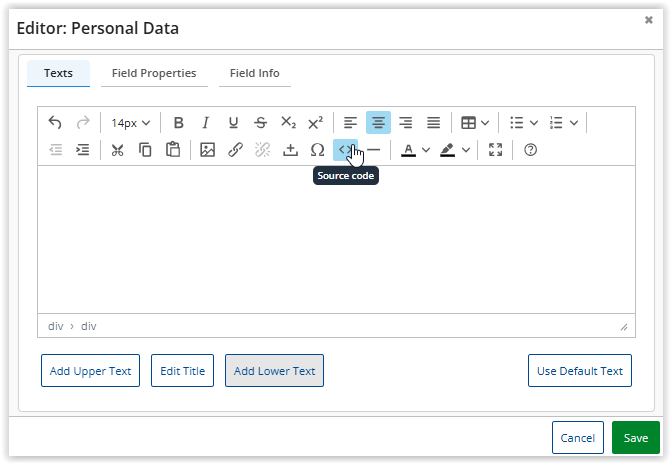
Task: Toggle italic formatting
Action: [206, 123]
